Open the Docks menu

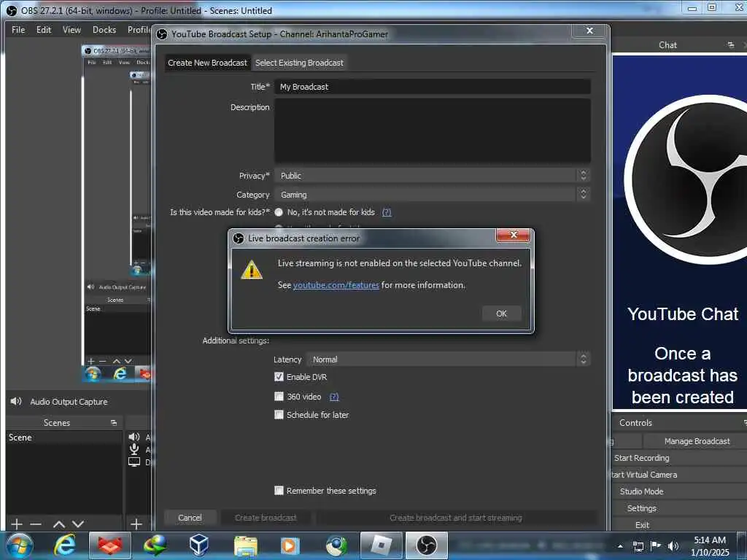point(104,29)
